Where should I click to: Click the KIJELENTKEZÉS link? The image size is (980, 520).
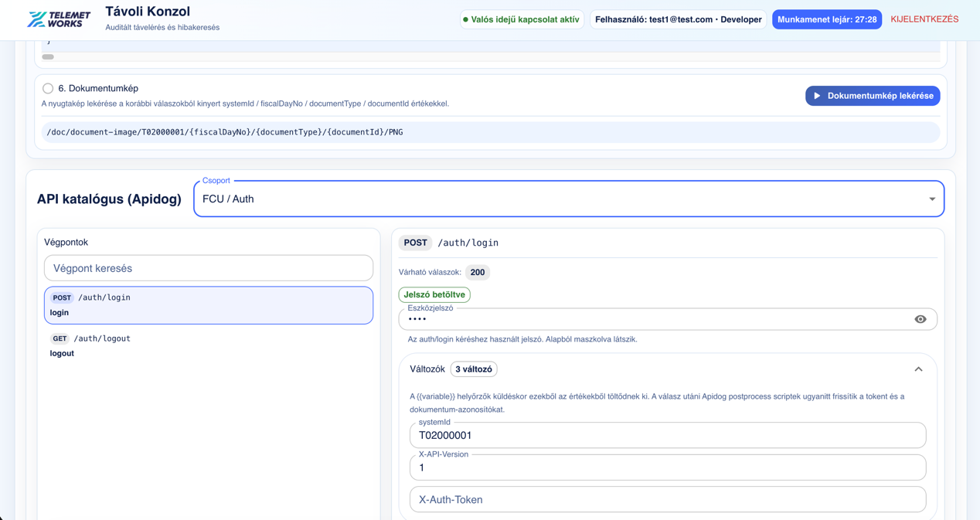924,19
